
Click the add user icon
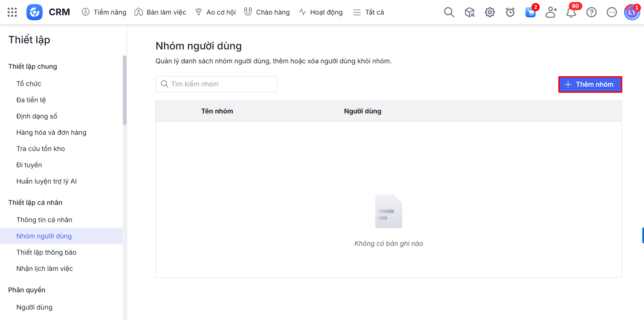tap(551, 12)
